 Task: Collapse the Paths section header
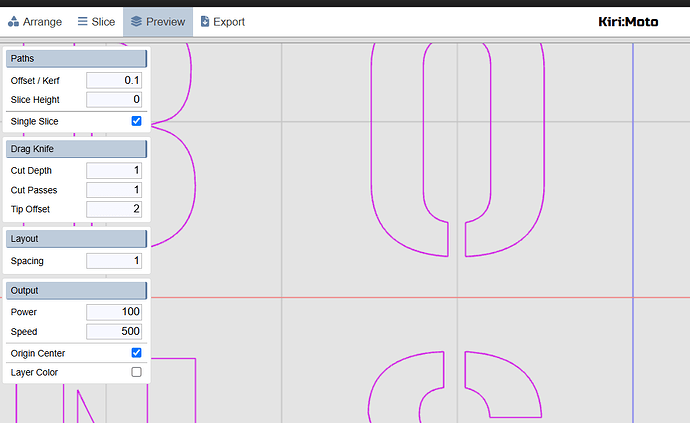tap(77, 59)
